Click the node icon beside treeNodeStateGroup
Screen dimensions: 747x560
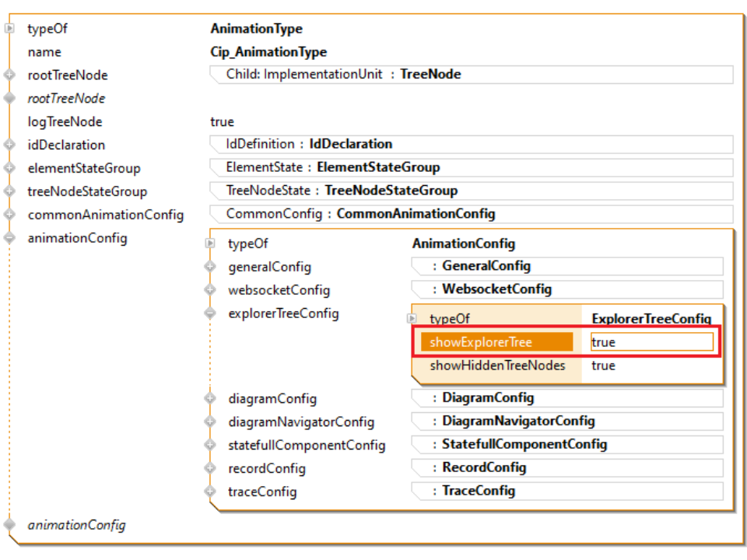coord(9,191)
